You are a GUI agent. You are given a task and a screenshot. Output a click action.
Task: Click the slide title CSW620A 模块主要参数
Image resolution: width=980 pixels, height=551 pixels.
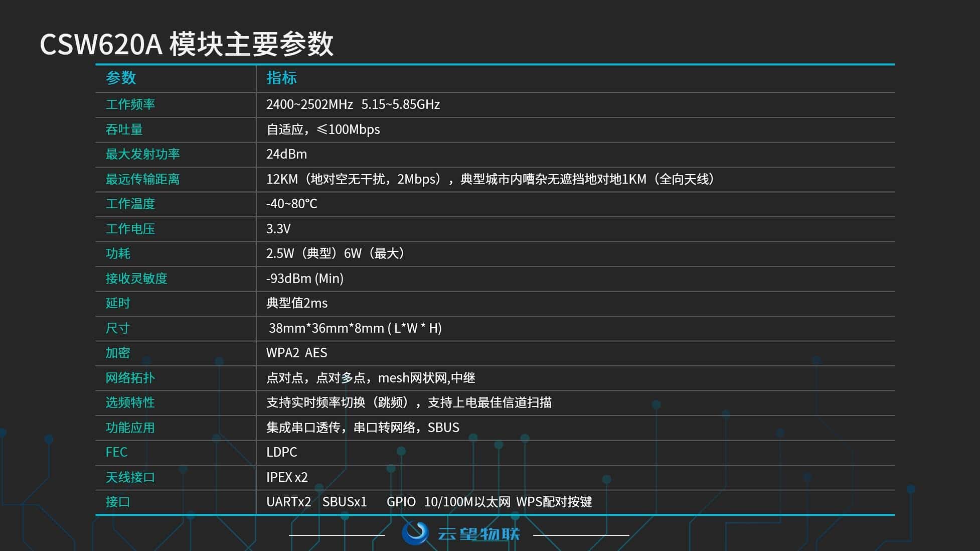coord(187,44)
